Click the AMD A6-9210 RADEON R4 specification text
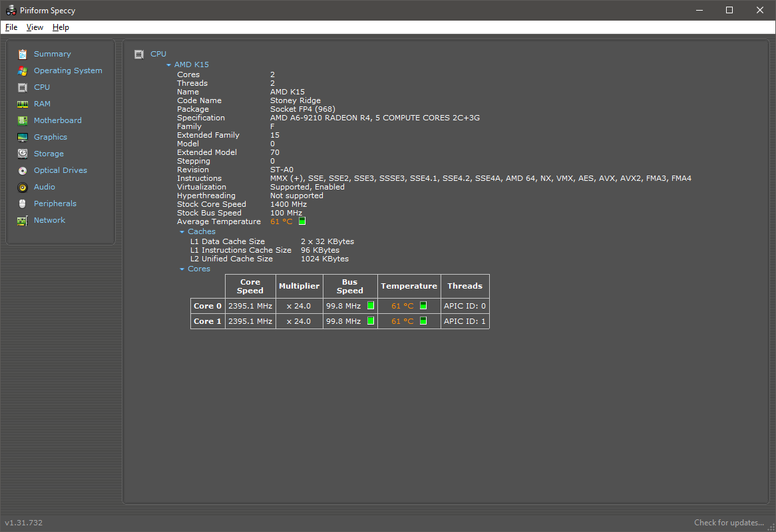 pyautogui.click(x=375, y=118)
